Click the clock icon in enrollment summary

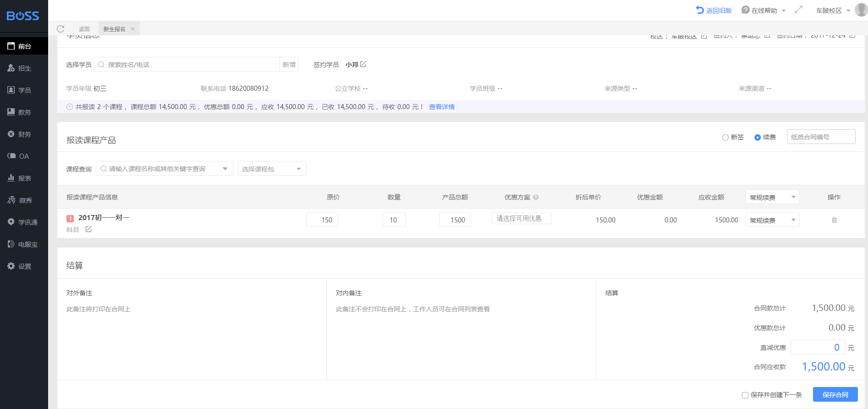pyautogui.click(x=70, y=107)
